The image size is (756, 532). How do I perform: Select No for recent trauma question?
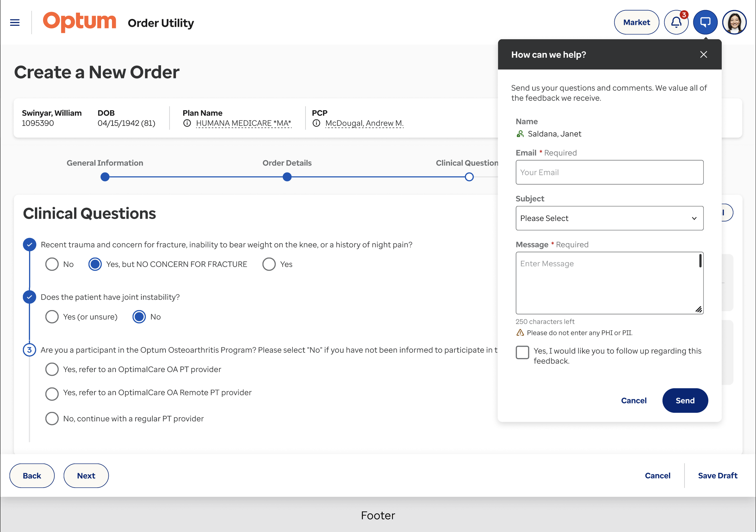pos(52,264)
